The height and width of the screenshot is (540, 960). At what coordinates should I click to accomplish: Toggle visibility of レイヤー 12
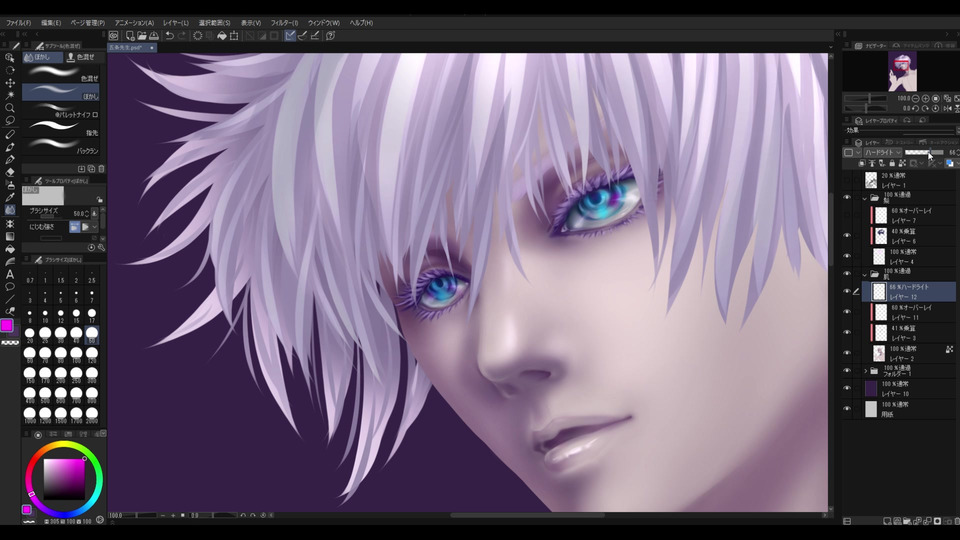[x=847, y=291]
